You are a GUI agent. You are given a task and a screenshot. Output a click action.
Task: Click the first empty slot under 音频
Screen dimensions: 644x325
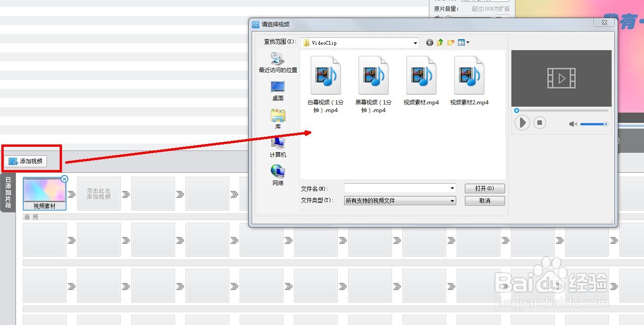45,240
